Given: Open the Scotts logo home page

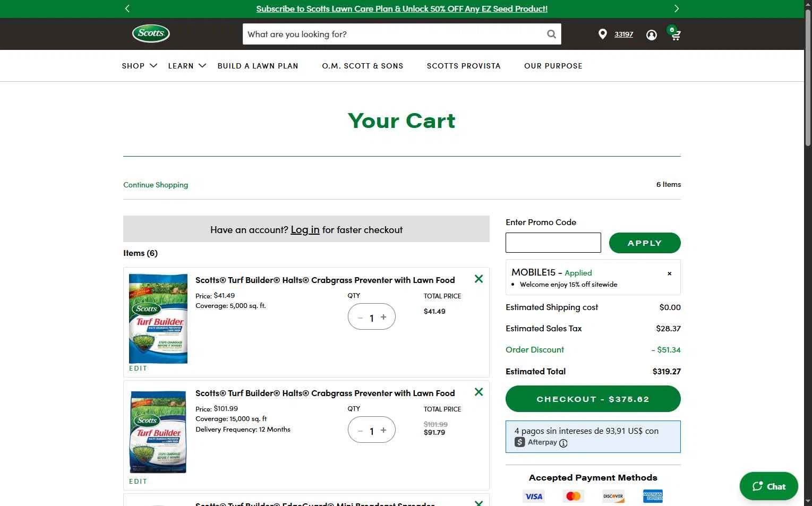Looking at the screenshot, I should [x=151, y=33].
